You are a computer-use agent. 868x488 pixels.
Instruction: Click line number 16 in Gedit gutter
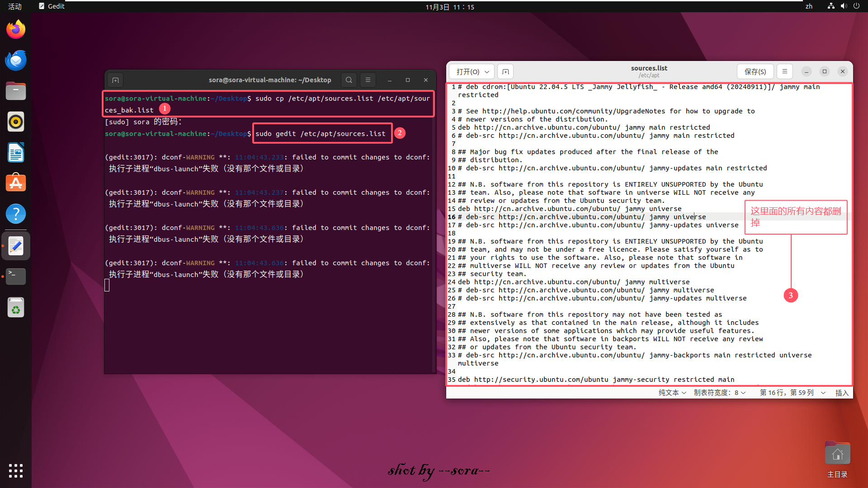pos(452,217)
